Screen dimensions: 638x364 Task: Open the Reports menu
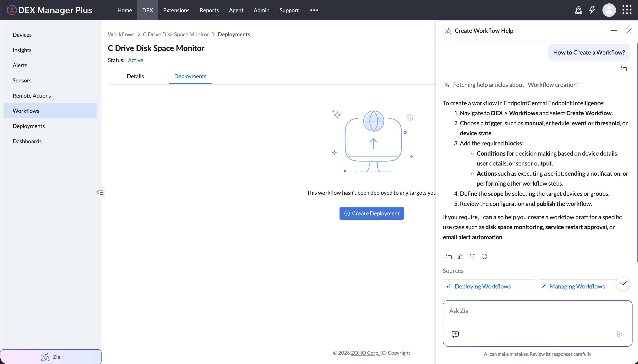point(209,10)
